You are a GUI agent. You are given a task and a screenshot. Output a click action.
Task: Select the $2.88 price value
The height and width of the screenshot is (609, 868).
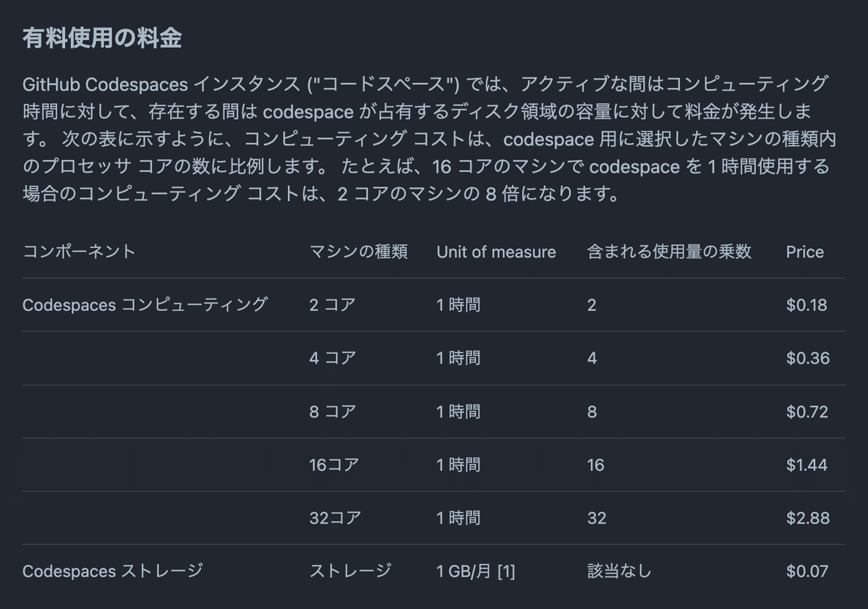(807, 518)
